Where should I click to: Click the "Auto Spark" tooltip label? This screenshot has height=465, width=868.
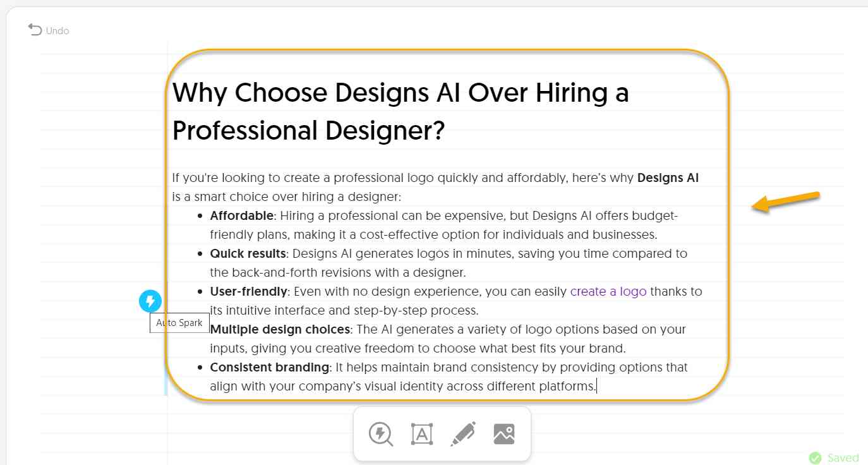[x=179, y=323]
